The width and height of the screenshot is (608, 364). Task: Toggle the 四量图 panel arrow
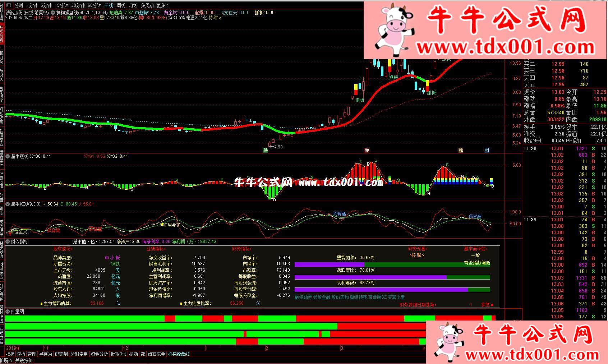click(x=8, y=312)
